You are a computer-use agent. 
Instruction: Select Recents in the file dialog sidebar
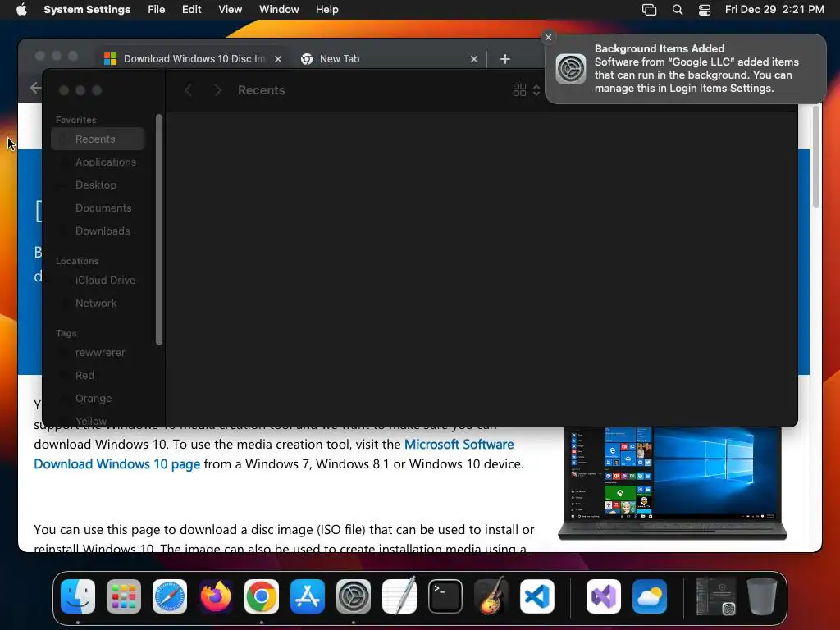coord(98,139)
